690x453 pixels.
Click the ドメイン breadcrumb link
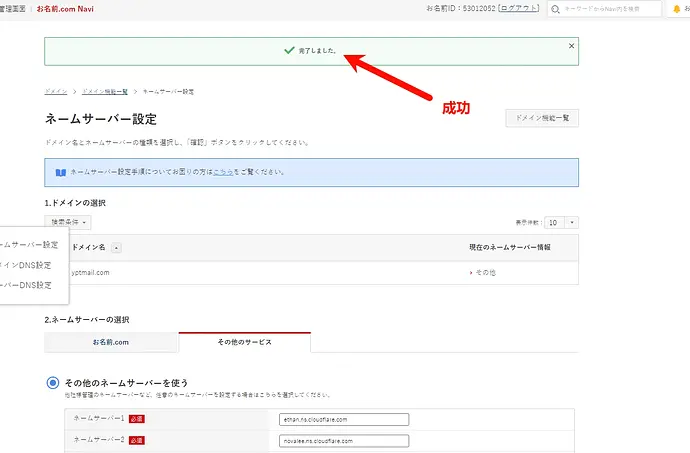coord(56,92)
